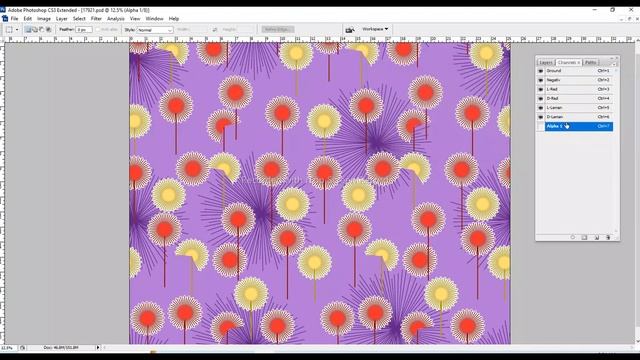Open the Window menu
This screenshot has height=360, width=640.
pyautogui.click(x=154, y=19)
